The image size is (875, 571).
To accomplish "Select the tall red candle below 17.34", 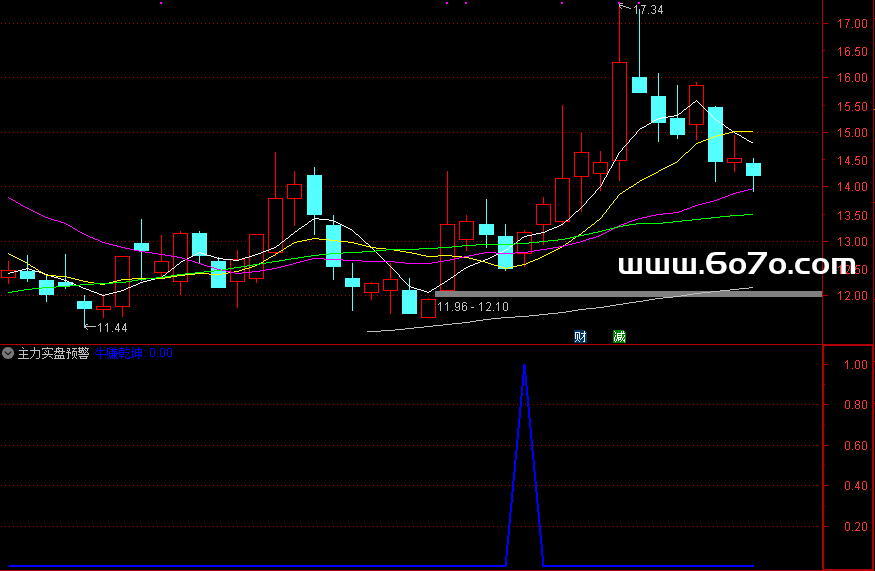I will point(619,110).
